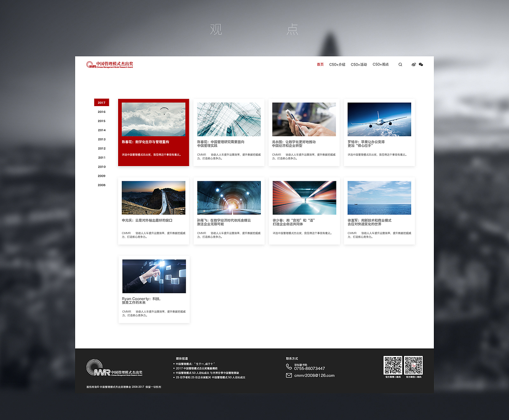This screenshot has height=420, width=509.
Task: Open C50+活动 navigation item
Action: (359, 64)
